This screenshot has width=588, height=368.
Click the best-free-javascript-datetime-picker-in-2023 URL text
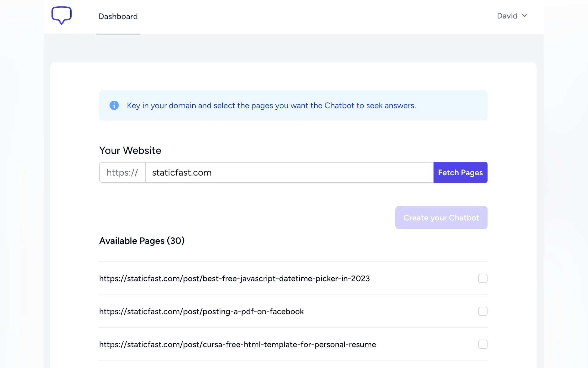tap(235, 279)
